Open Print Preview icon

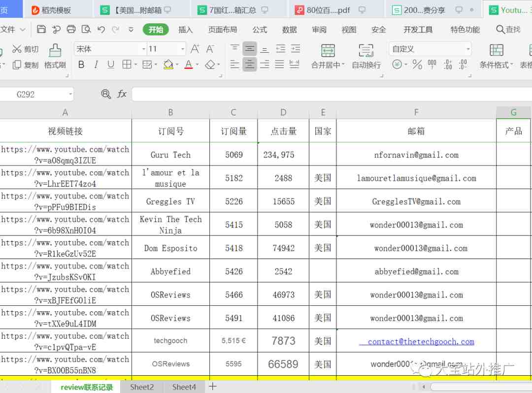click(x=86, y=29)
